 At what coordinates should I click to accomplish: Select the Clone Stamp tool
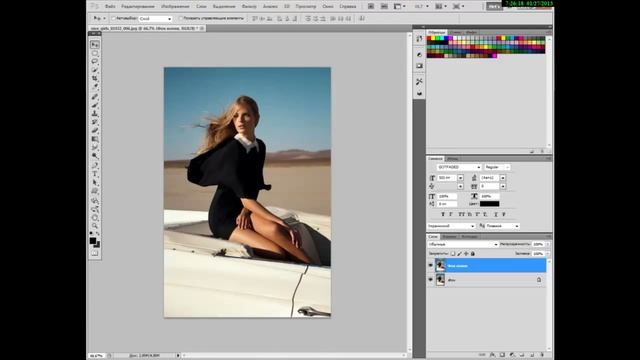click(95, 113)
